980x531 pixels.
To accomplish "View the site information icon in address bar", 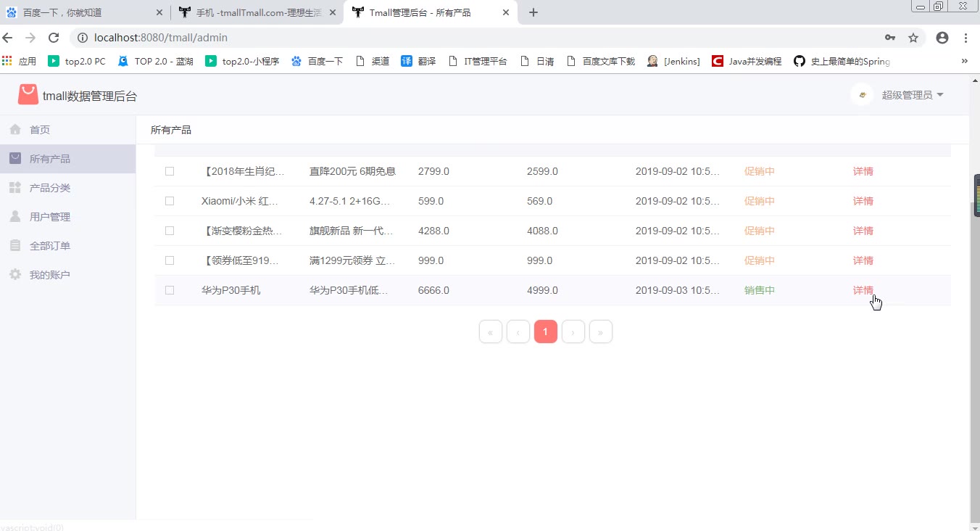I will 82,38.
